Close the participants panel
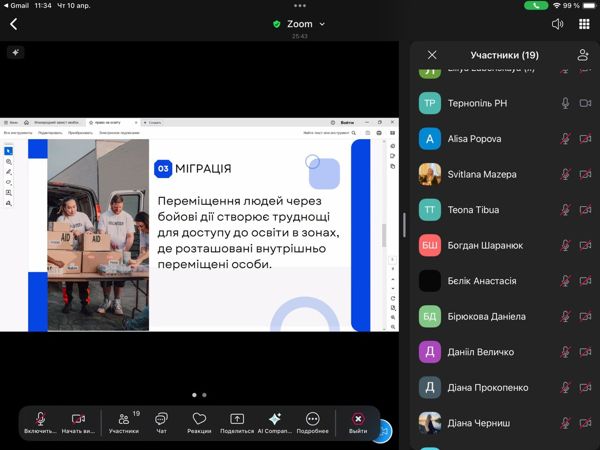This screenshot has width=600, height=450. tap(432, 55)
